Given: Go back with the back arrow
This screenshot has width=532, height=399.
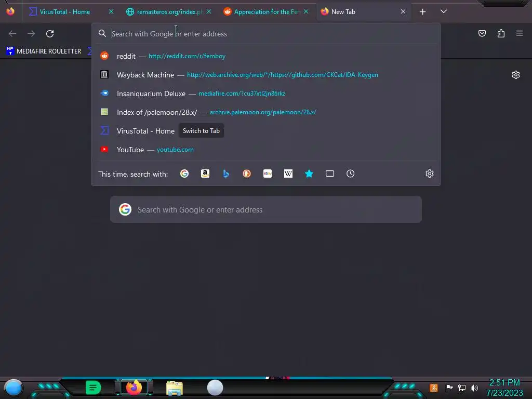Looking at the screenshot, I should tap(12, 34).
